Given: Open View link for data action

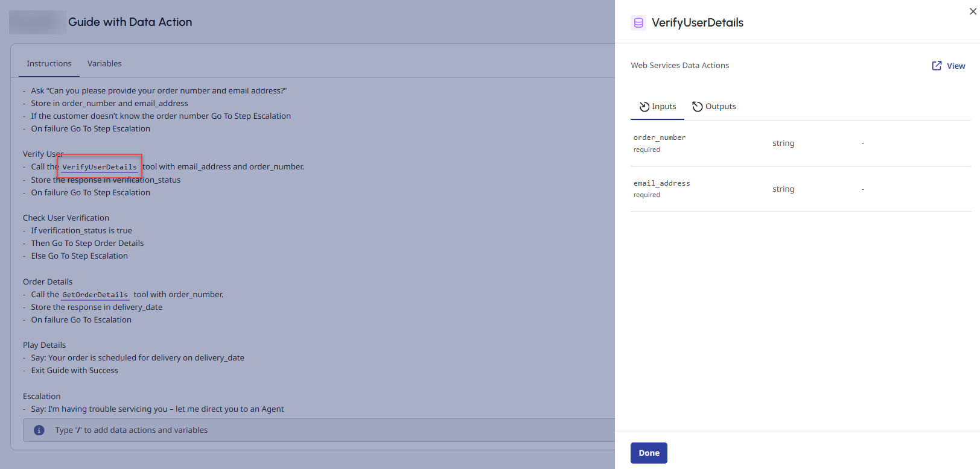Looking at the screenshot, I should click(949, 66).
